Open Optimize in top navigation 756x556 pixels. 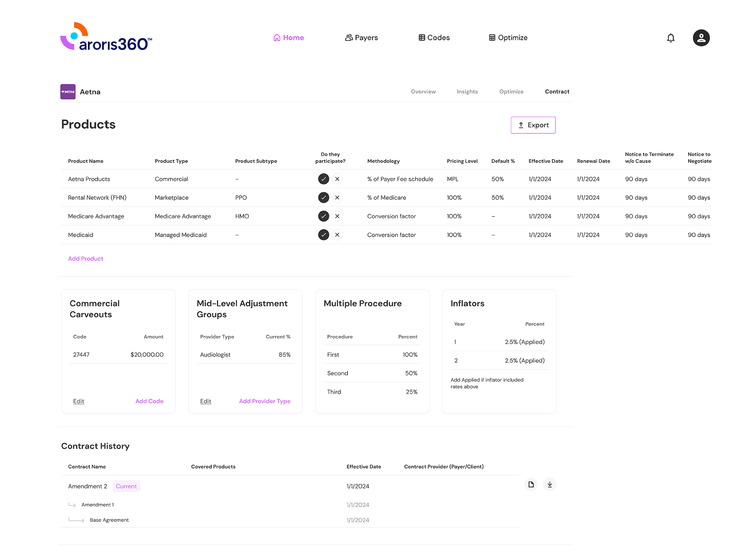[x=508, y=38]
